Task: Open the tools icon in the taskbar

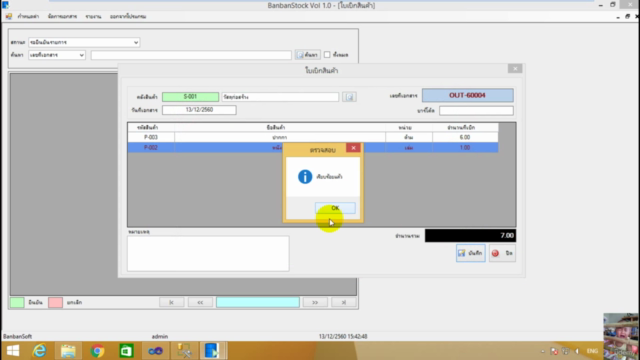Action: click(184, 351)
